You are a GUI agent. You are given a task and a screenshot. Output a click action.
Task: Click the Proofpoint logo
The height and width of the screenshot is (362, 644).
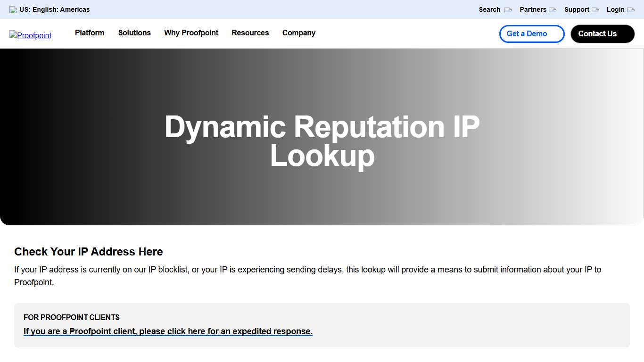(30, 35)
